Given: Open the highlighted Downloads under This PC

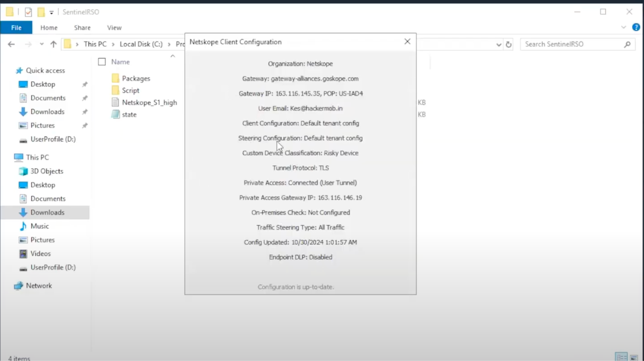Looking at the screenshot, I should coord(45,212).
